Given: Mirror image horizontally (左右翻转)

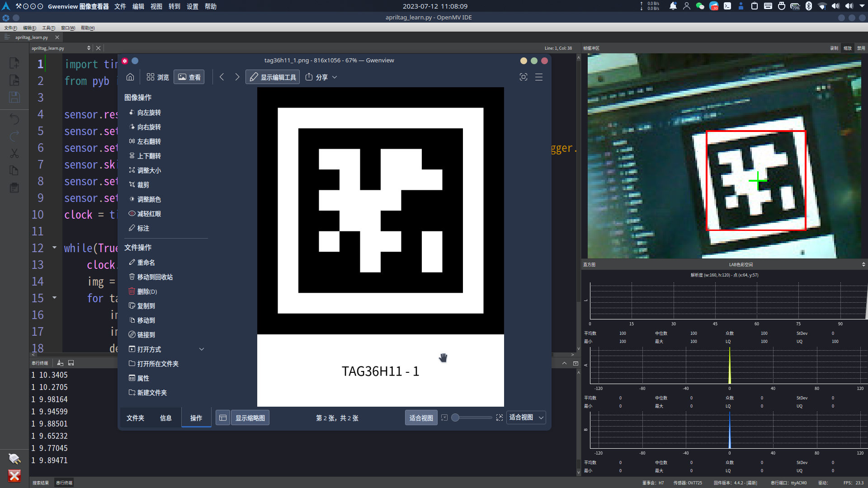Looking at the screenshot, I should pos(145,141).
